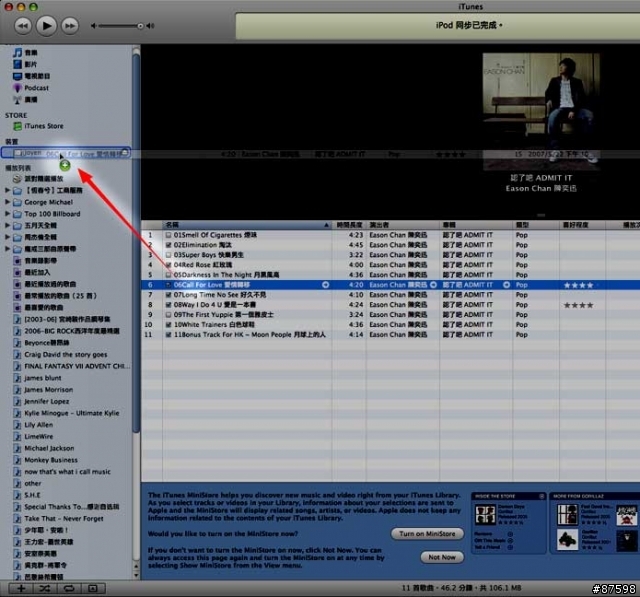
Task: Show or hide the artwork viewer
Action: point(93,588)
